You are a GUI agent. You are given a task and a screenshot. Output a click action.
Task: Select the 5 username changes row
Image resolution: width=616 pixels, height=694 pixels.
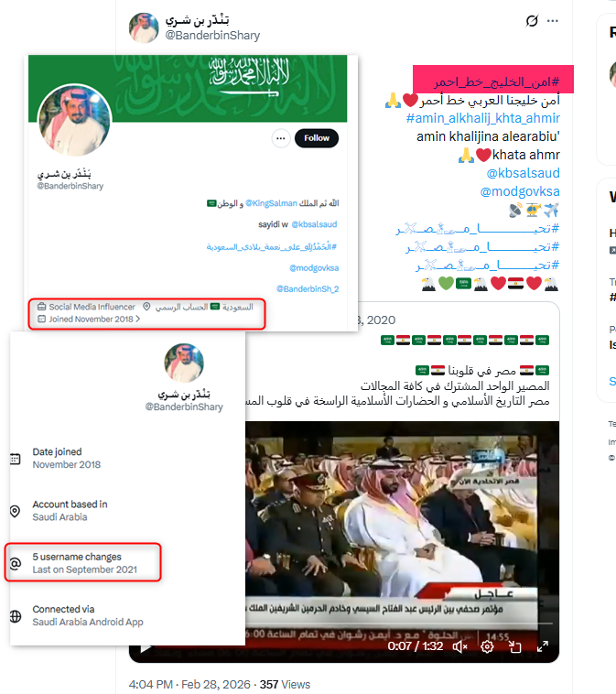pos(82,562)
